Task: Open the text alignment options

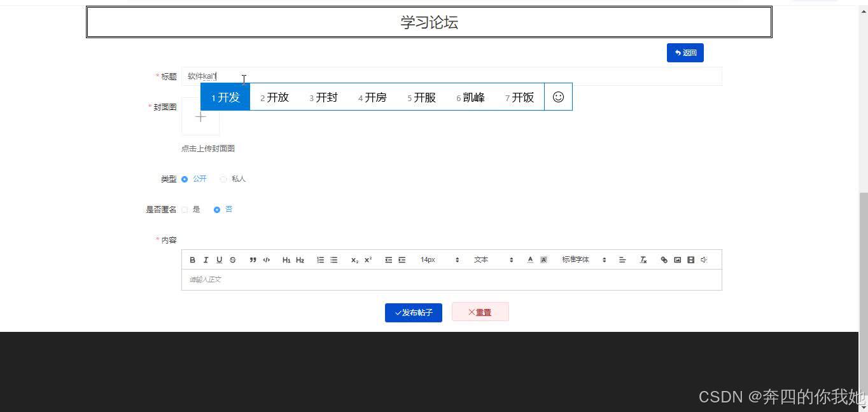Action: [x=622, y=260]
